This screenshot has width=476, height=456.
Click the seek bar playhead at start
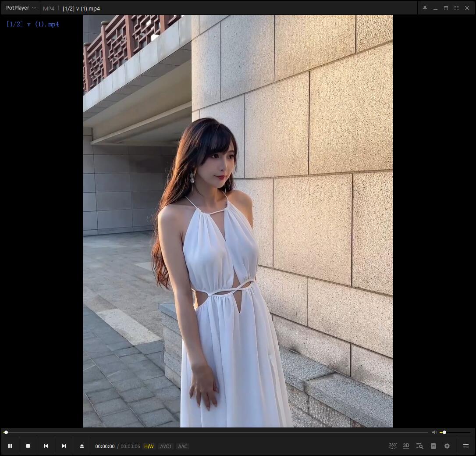(6, 432)
